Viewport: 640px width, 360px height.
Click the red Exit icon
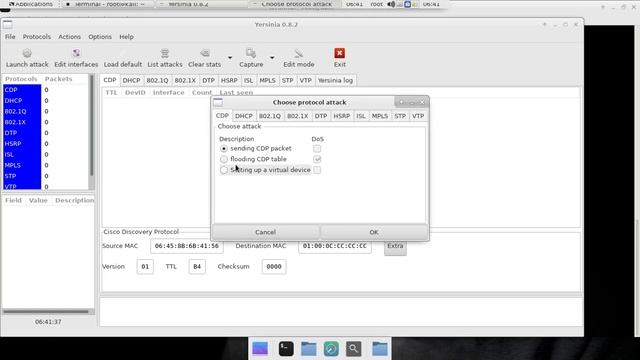340,53
